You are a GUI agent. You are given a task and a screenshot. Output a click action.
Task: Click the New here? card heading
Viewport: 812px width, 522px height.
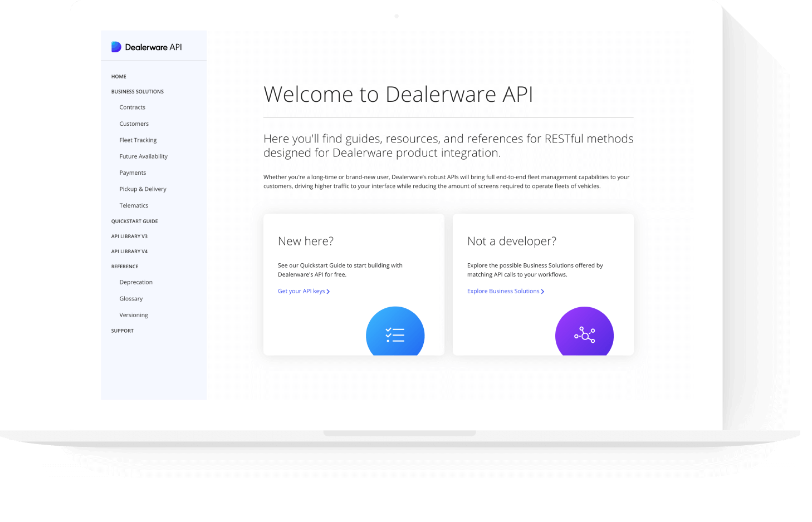306,241
